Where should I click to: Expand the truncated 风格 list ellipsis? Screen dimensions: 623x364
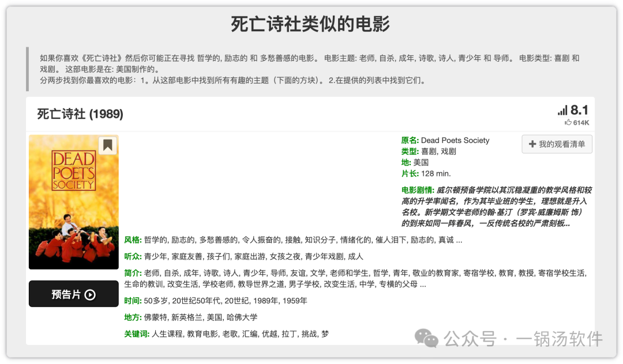click(x=459, y=240)
